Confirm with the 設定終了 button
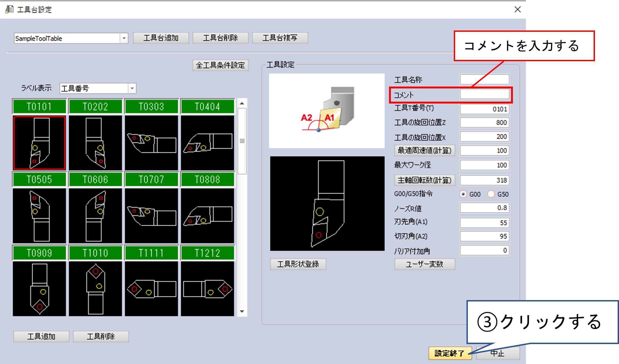 [450, 353]
